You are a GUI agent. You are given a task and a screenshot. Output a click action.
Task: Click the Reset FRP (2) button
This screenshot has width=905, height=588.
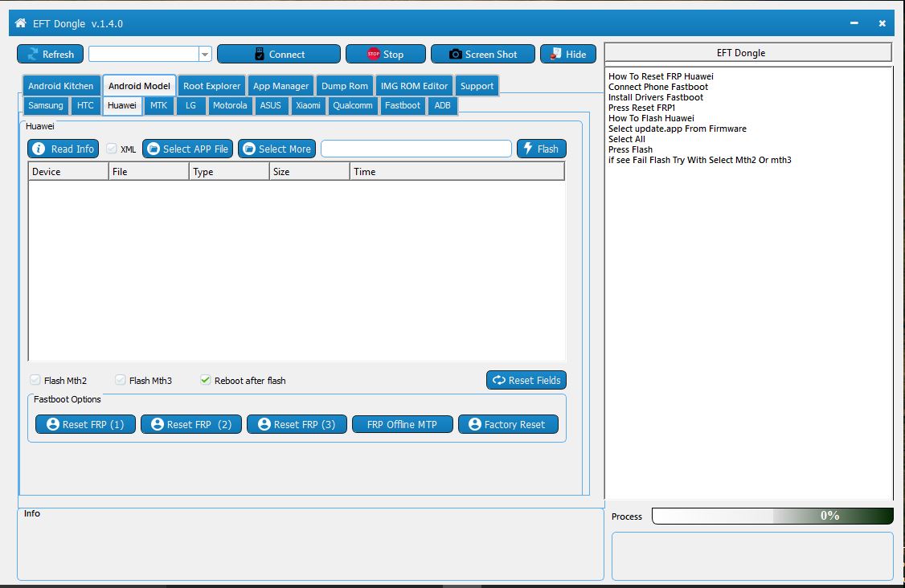point(191,424)
